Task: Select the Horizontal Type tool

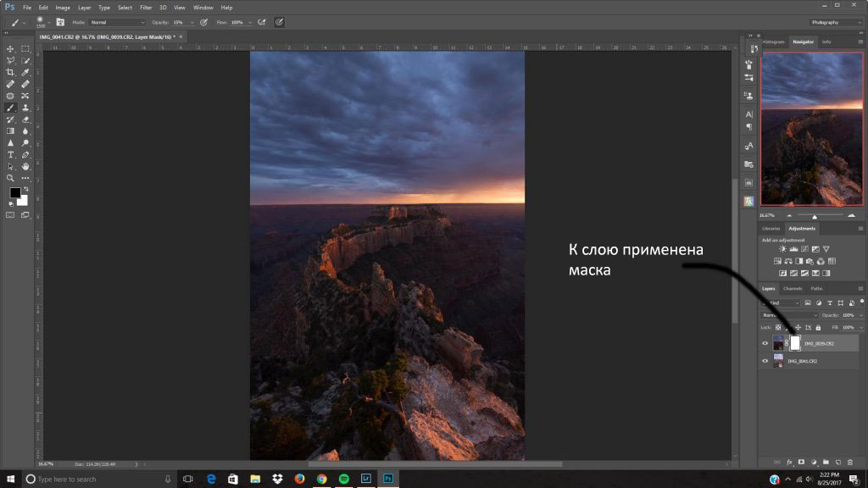Action: point(10,155)
